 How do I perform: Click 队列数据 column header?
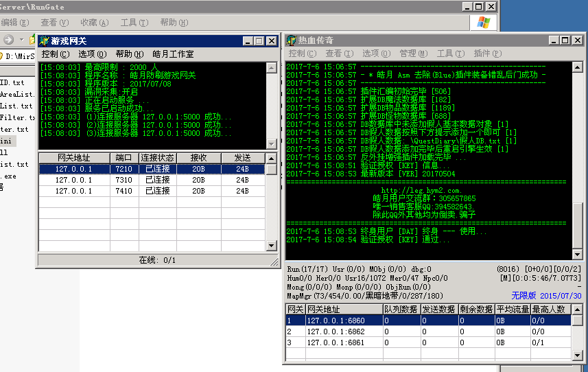pyautogui.click(x=401, y=310)
